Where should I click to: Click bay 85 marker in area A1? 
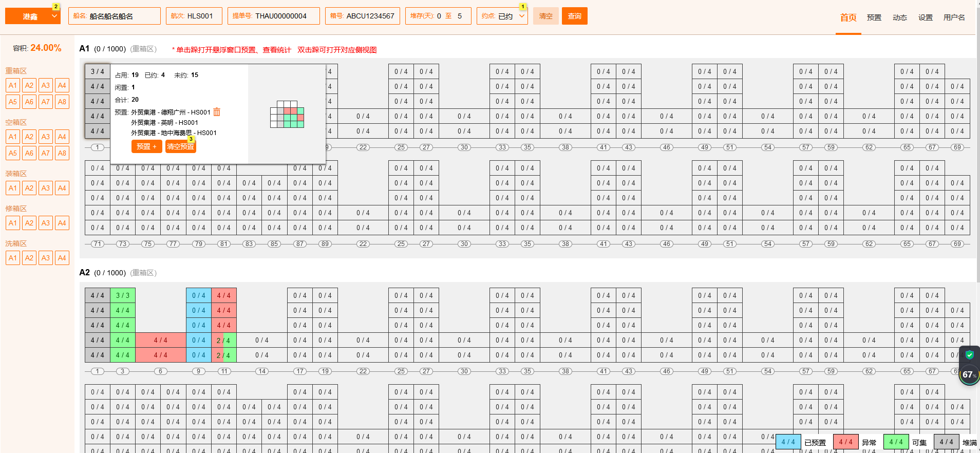click(274, 244)
